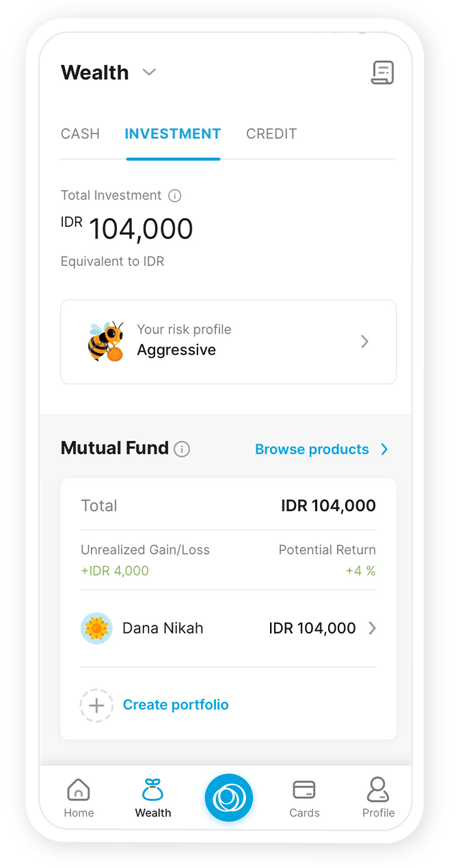Open risk profile chevron arrow

(x=365, y=342)
